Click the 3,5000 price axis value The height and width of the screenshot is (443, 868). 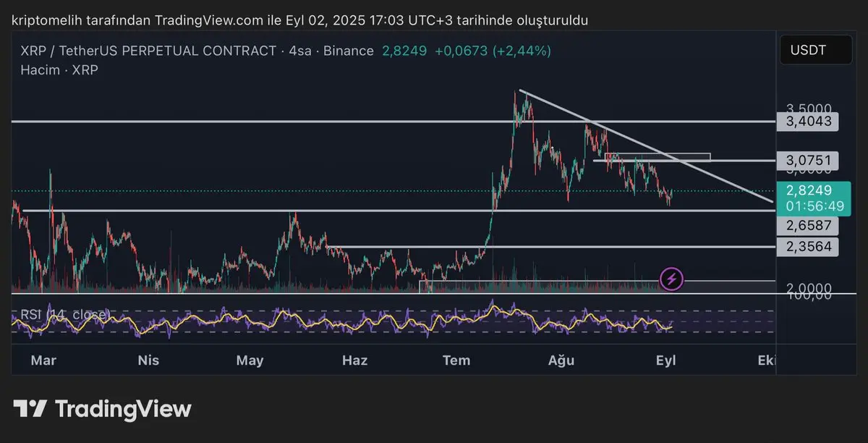pyautogui.click(x=809, y=108)
